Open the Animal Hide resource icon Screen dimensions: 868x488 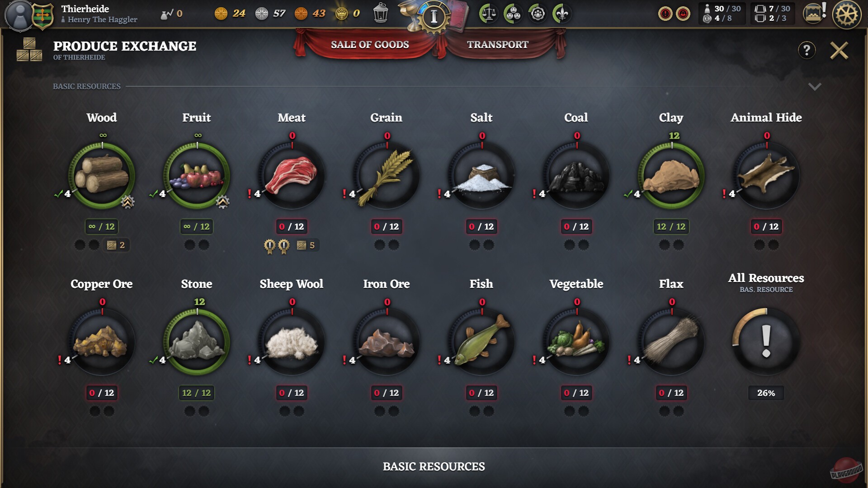[x=766, y=176]
